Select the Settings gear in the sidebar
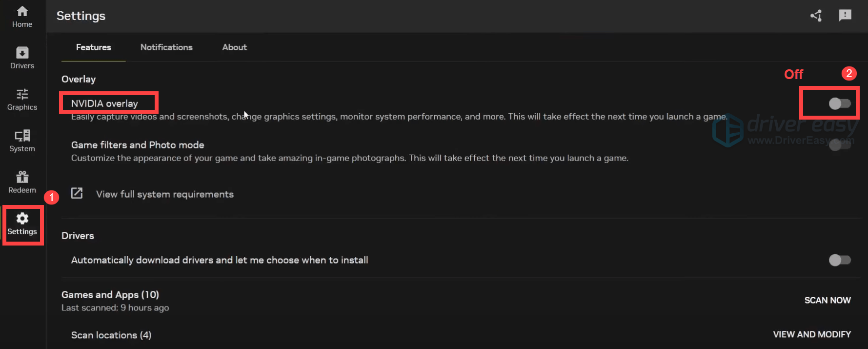Screen dimensions: 868x349 tap(22, 224)
